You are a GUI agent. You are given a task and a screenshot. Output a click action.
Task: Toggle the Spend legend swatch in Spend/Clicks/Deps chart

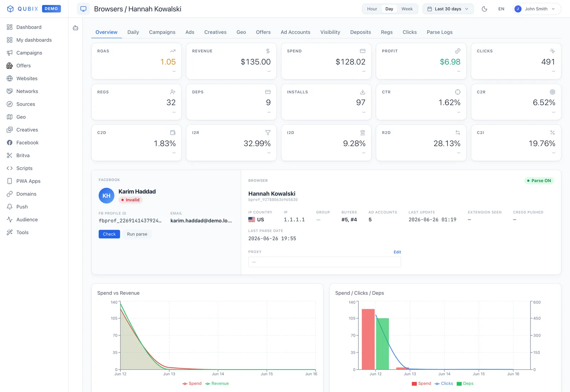414,384
